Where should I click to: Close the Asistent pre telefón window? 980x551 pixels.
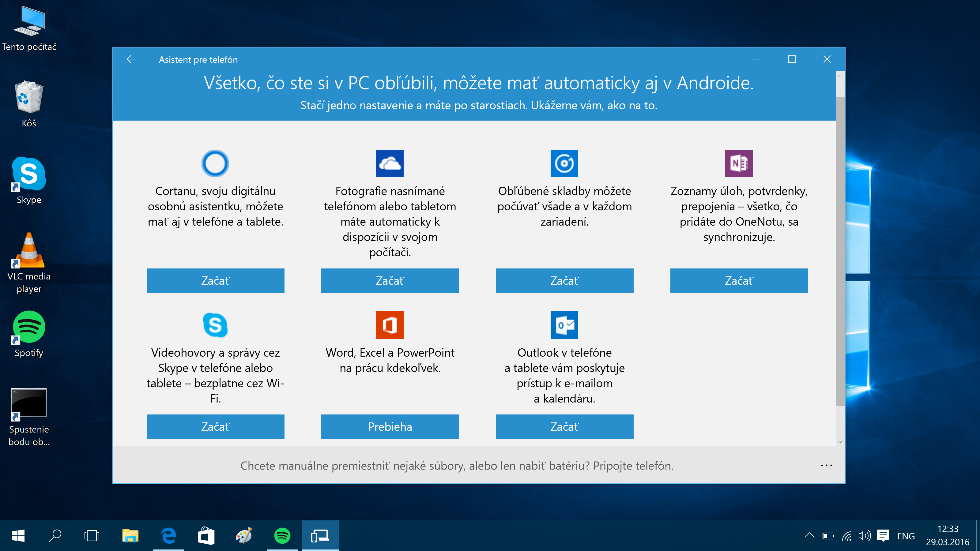pyautogui.click(x=827, y=59)
